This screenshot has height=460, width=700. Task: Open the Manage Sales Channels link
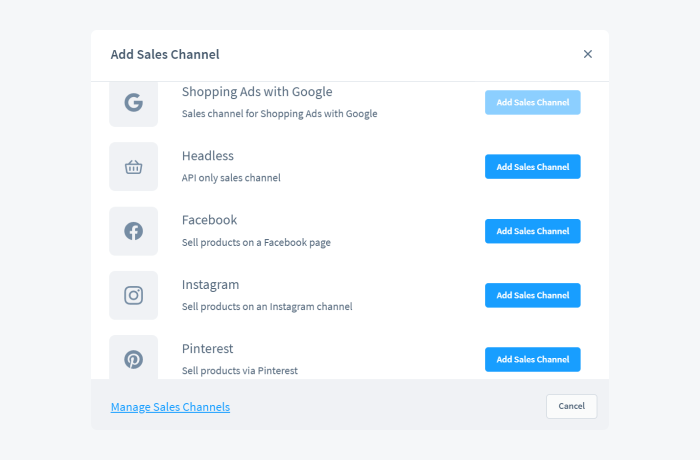(x=170, y=407)
